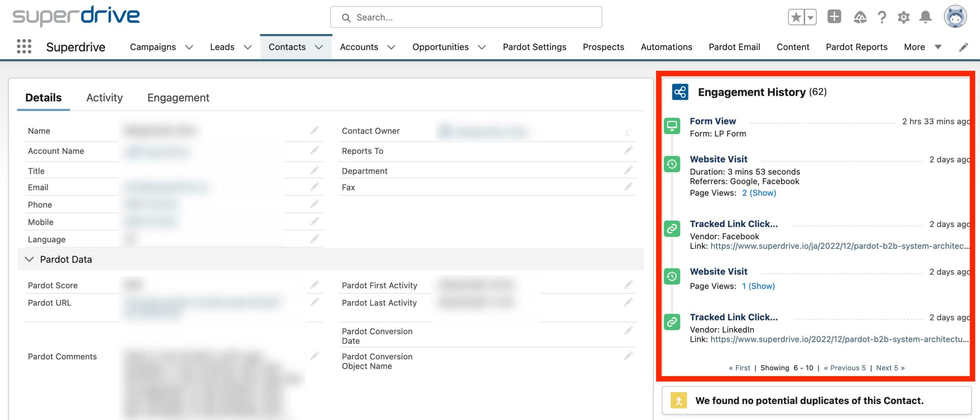Click the Favorites star icon
Viewport: 980px width, 420px height.
(x=796, y=17)
